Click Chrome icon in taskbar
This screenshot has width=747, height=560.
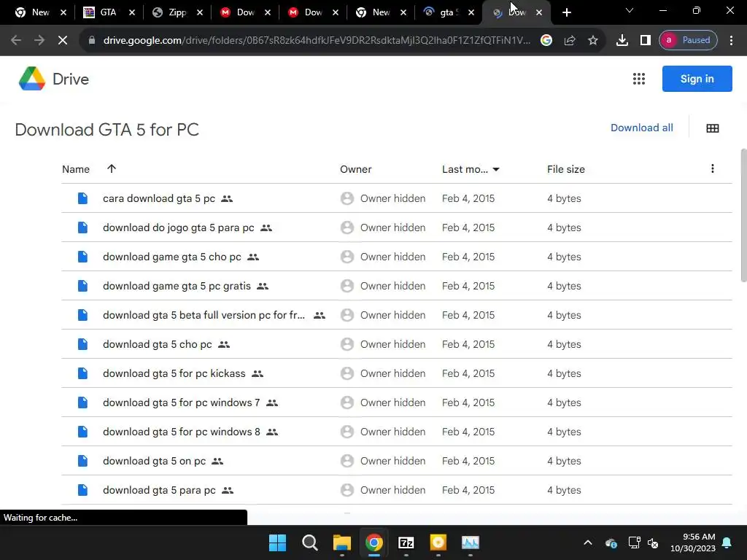coord(374,542)
